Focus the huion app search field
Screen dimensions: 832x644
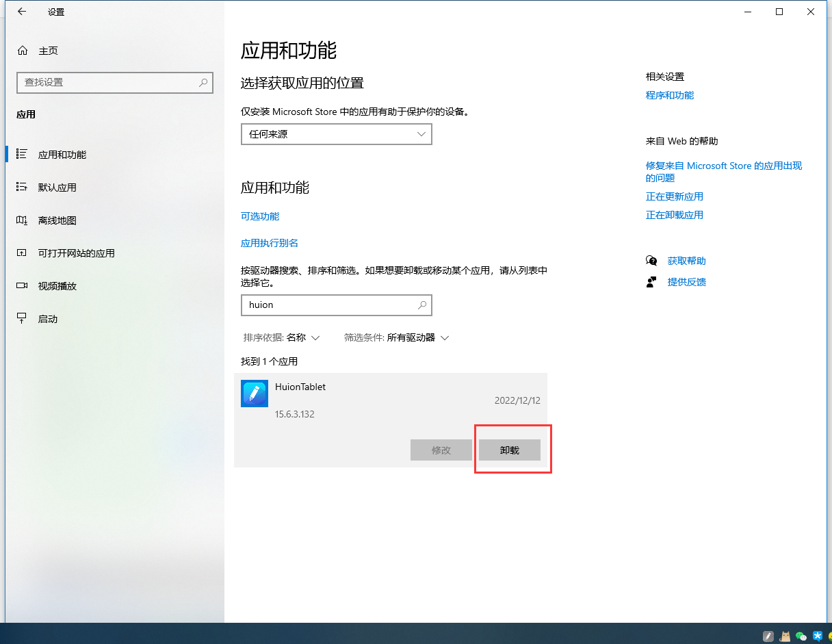(337, 305)
